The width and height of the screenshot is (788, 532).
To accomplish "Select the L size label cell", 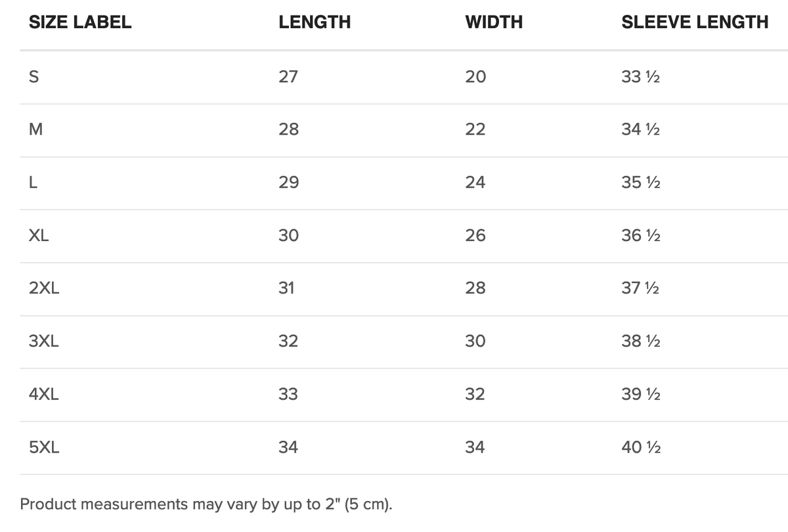I will pyautogui.click(x=33, y=183).
